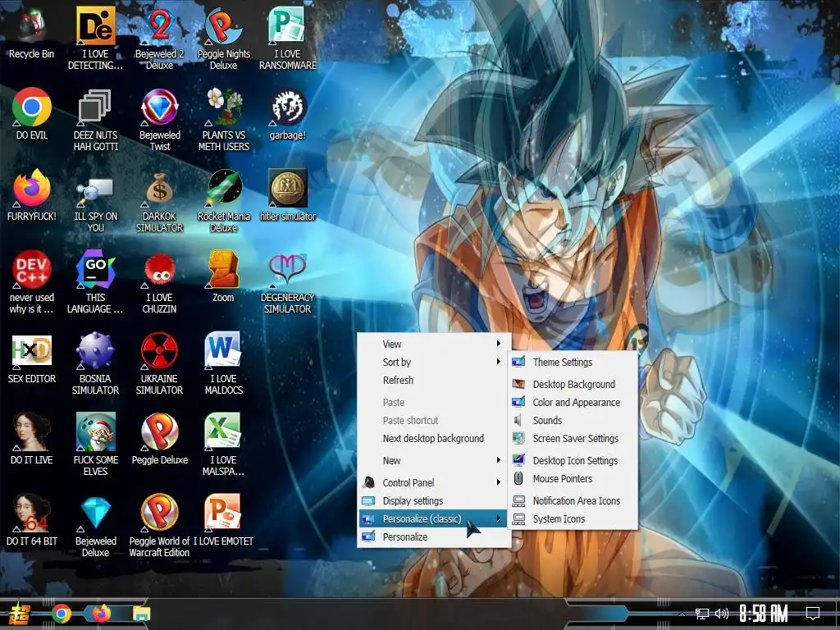Open Theme Settings in the submenu
The height and width of the screenshot is (630, 840).
pos(573,362)
